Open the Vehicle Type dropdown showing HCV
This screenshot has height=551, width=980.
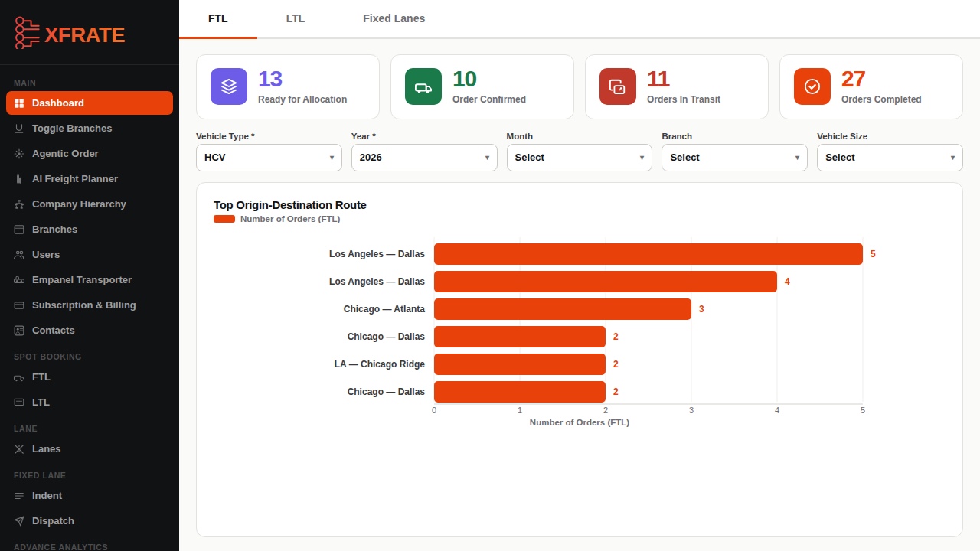[269, 158]
